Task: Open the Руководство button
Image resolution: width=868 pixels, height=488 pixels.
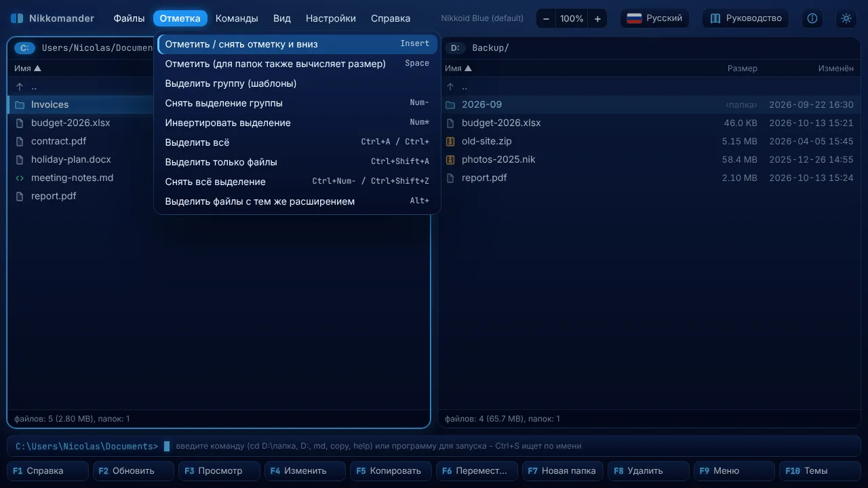Action: point(745,18)
